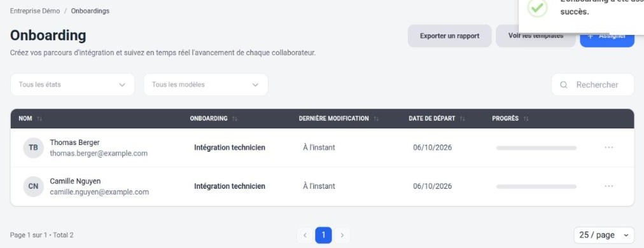Click 'Voir les templates' button
The width and height of the screenshot is (644, 248).
coord(536,36)
